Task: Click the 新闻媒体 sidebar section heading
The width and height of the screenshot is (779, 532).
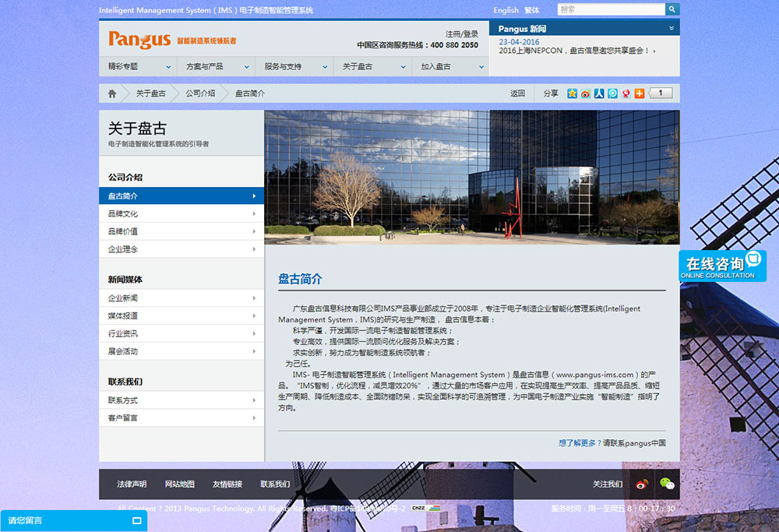Action: [x=125, y=280]
